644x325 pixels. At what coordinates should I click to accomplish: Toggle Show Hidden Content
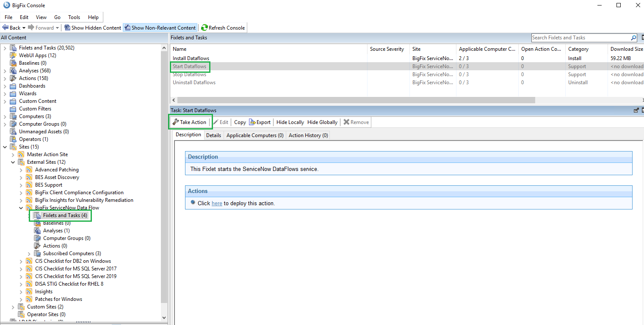[x=93, y=28]
